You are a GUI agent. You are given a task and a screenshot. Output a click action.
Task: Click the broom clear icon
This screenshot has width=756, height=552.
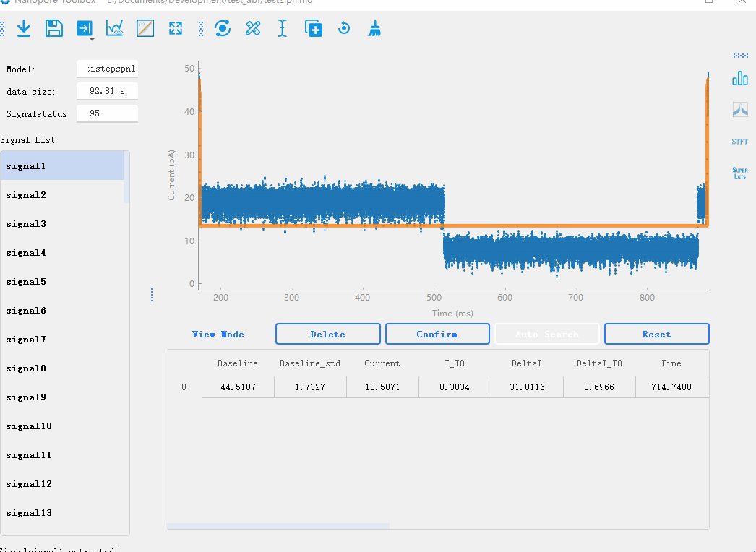coord(374,28)
